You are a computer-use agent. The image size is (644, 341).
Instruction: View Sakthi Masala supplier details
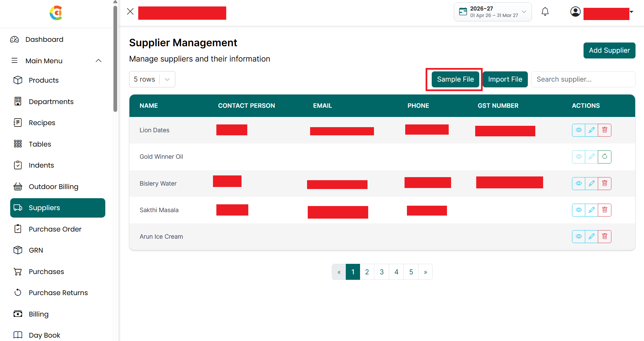578,210
